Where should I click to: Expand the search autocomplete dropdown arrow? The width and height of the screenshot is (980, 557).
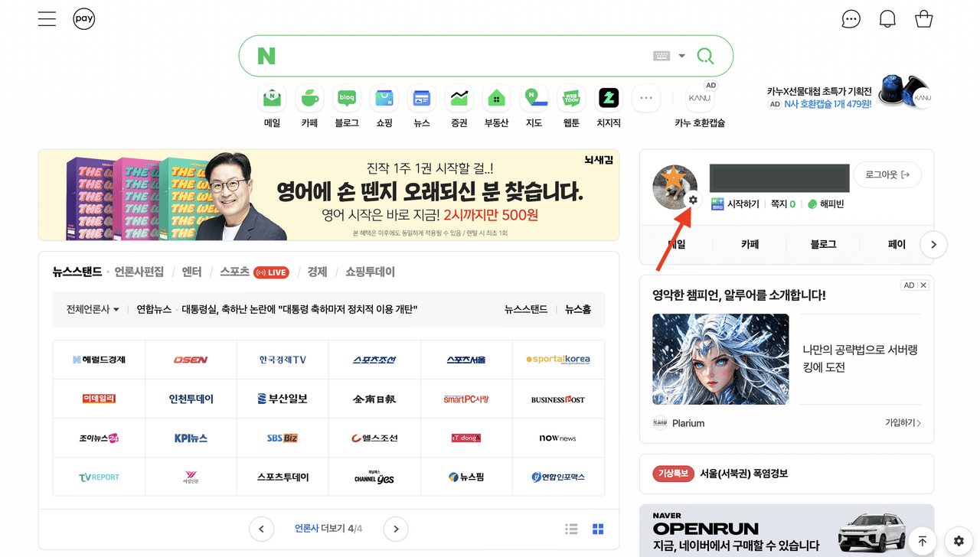[681, 56]
